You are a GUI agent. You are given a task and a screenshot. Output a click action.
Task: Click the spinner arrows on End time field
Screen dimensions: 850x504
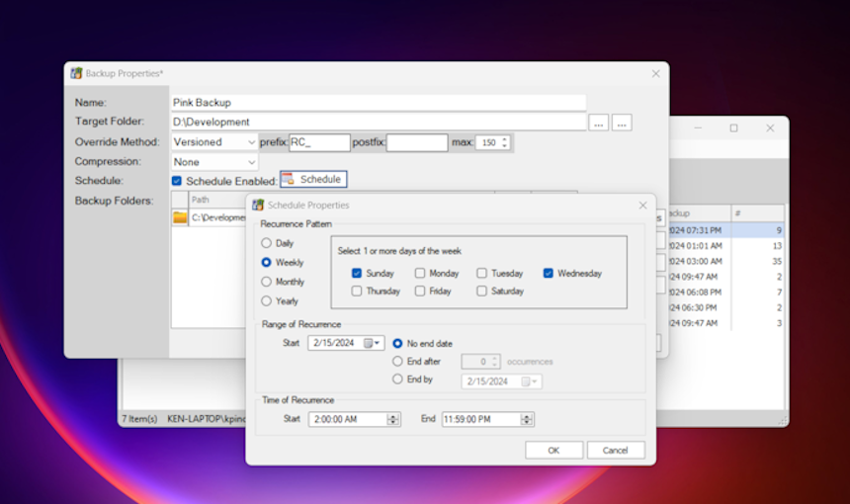(529, 419)
